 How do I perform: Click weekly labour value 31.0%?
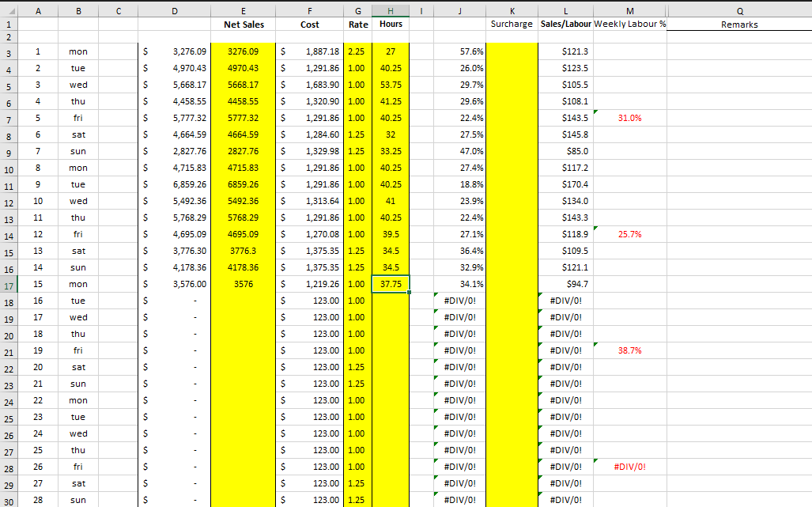(x=629, y=118)
